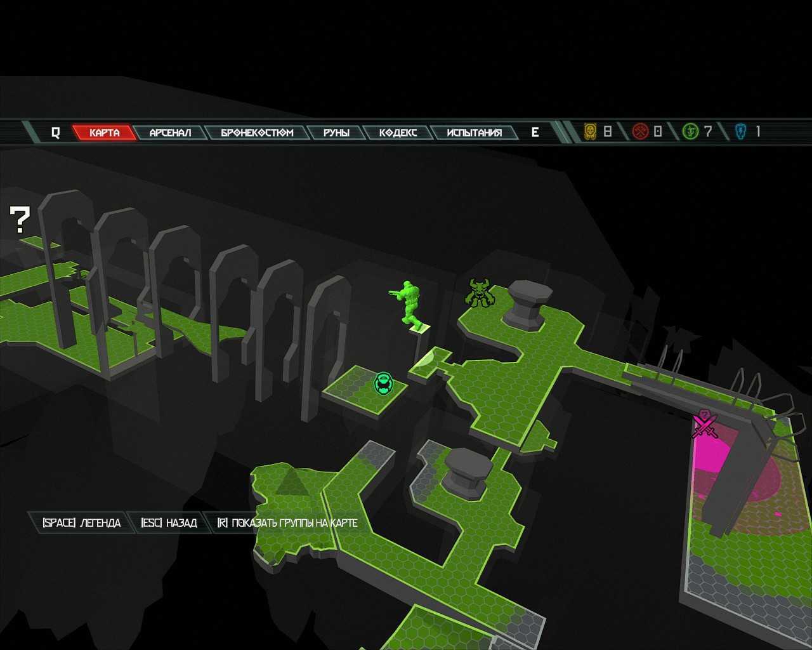
Task: Select the dark green demon icon on map
Action: pyautogui.click(x=479, y=293)
